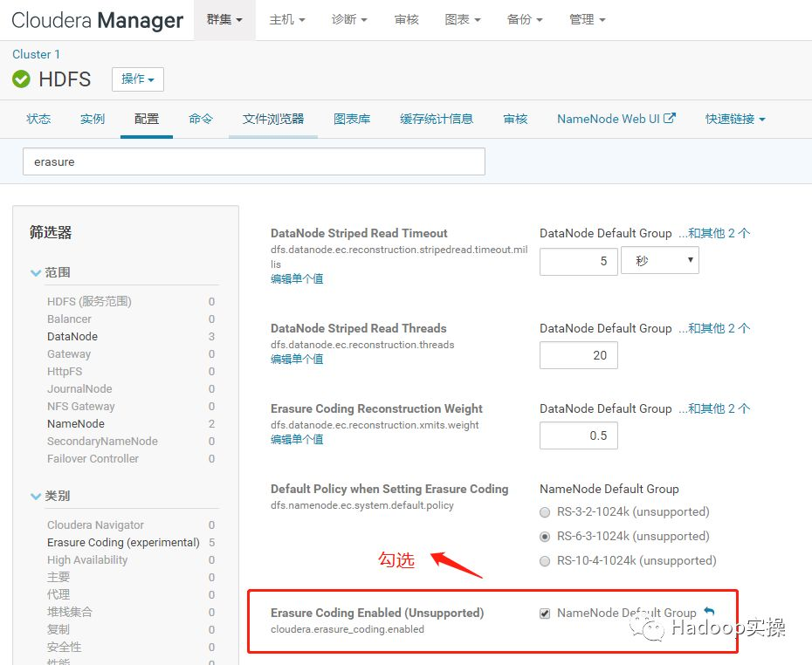The height and width of the screenshot is (665, 812).
Task: Click 审核 in the top navigation
Action: [x=407, y=20]
